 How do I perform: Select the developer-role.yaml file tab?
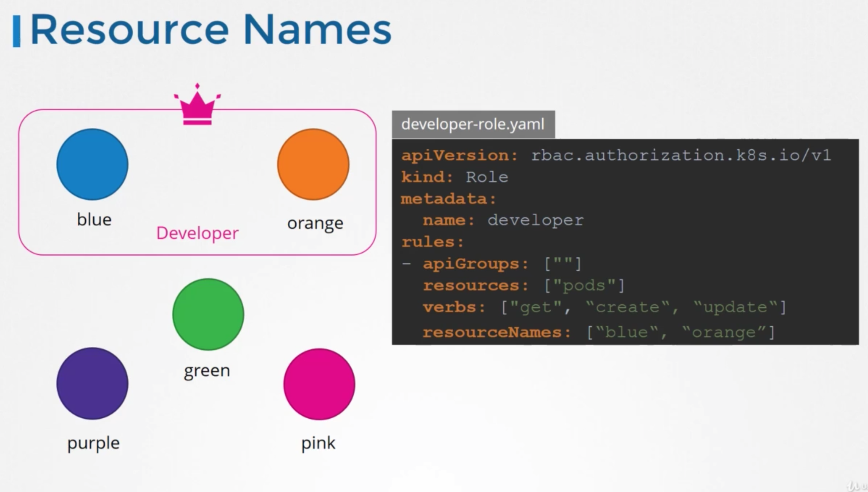tap(473, 124)
